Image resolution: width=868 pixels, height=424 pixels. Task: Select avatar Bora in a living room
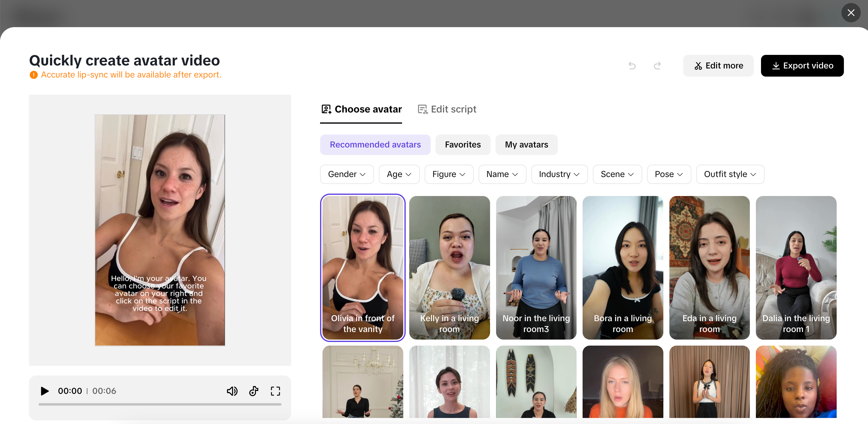[622, 267]
